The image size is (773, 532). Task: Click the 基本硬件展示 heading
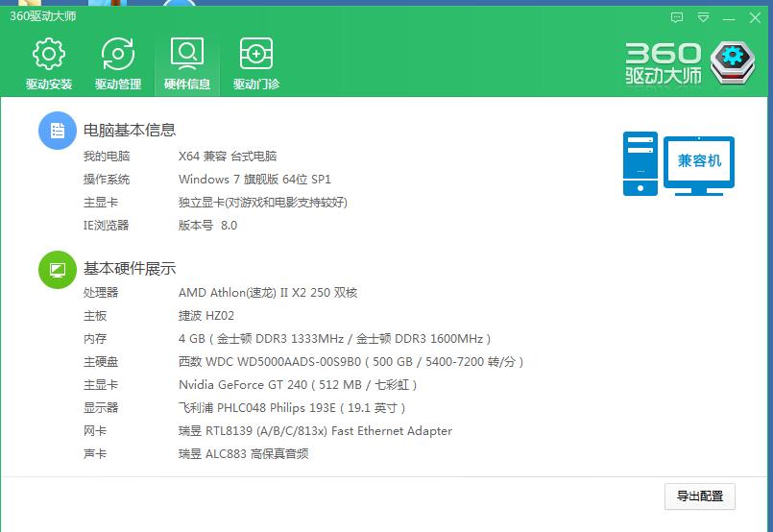coord(130,268)
